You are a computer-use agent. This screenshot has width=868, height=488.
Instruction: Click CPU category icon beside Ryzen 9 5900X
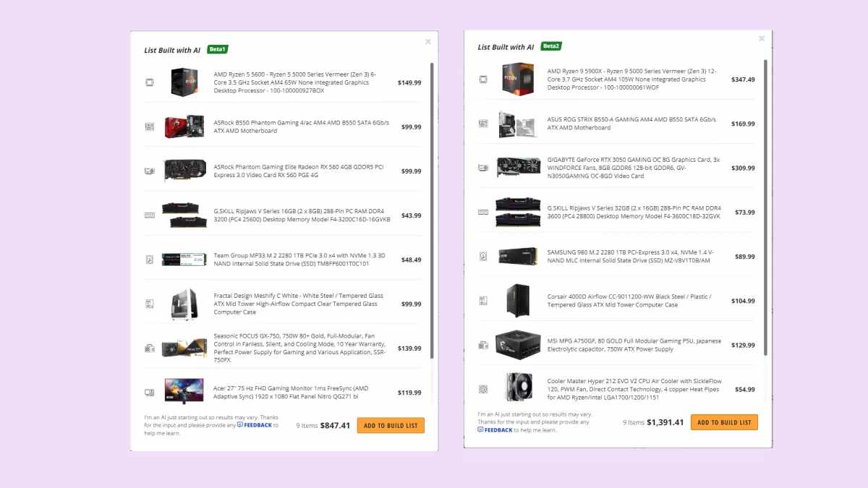point(483,80)
